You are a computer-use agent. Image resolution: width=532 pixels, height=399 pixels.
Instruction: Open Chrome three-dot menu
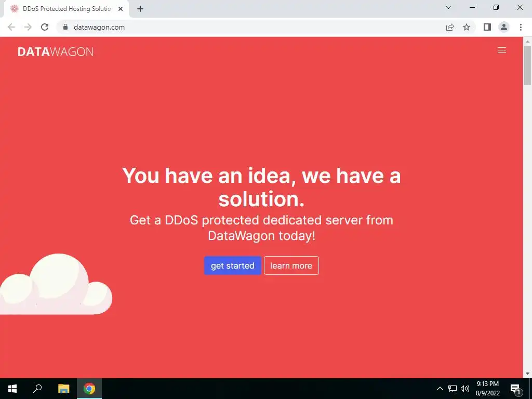coord(521,27)
